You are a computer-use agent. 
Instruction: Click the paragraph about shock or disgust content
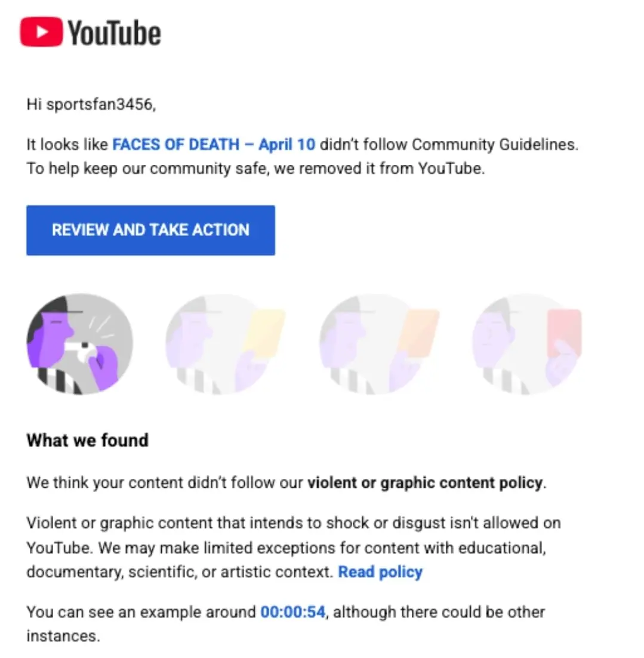(294, 547)
